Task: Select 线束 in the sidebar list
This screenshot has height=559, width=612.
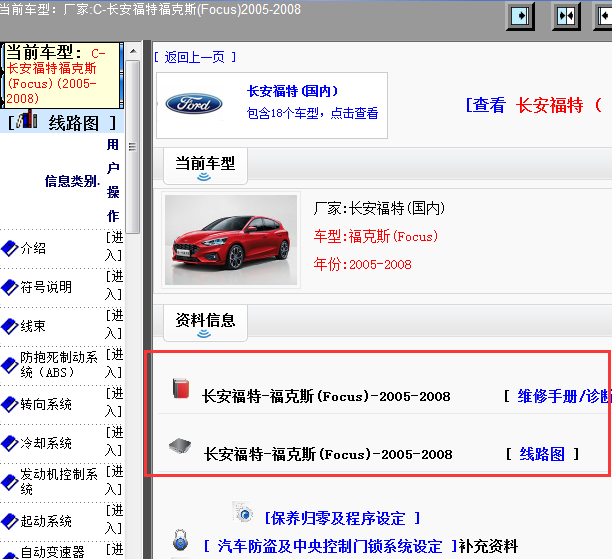Action: (x=33, y=326)
